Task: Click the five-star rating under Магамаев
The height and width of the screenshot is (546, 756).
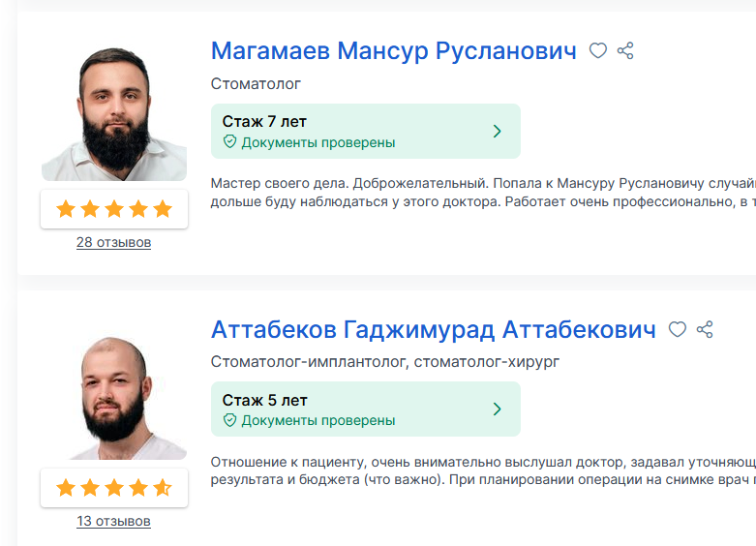Action: 114,209
